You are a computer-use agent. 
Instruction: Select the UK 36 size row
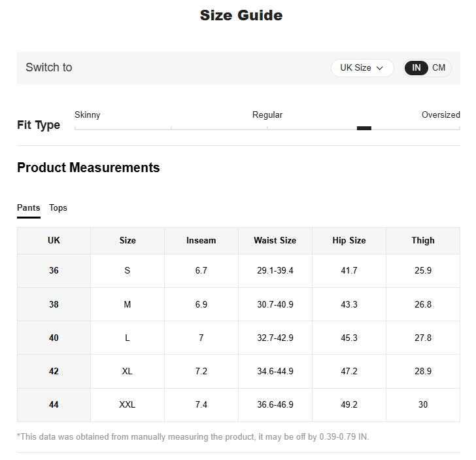pyautogui.click(x=239, y=271)
